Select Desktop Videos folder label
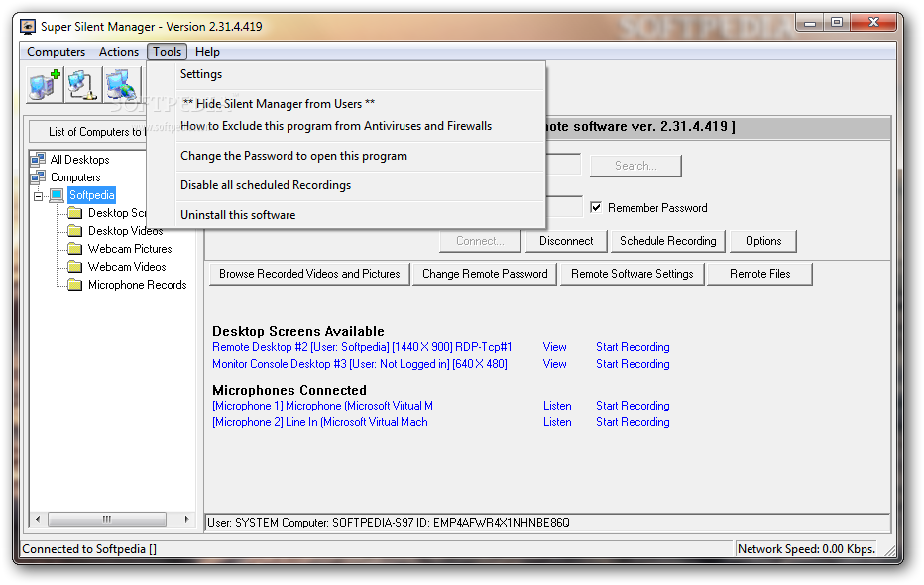The image size is (924, 585). click(x=126, y=230)
